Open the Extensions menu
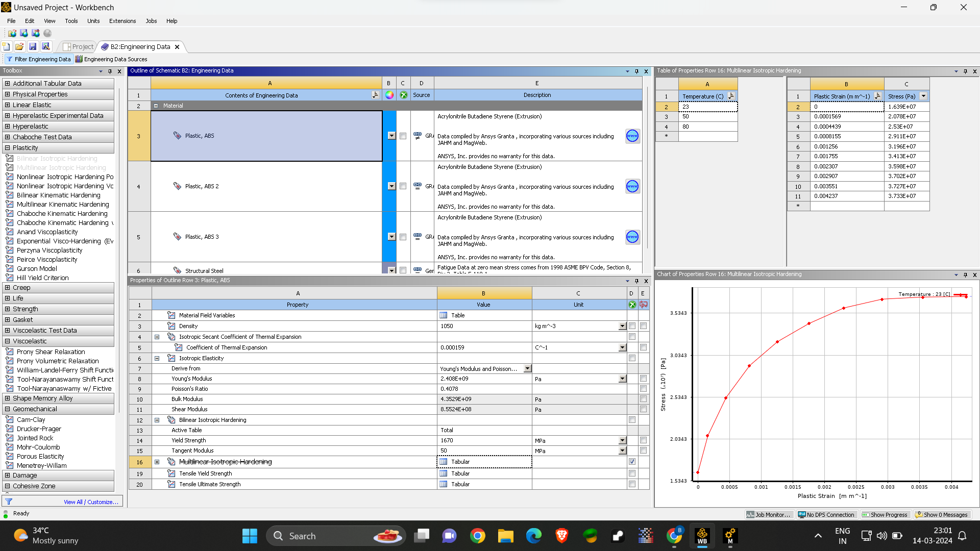The width and height of the screenshot is (980, 551). pos(122,21)
